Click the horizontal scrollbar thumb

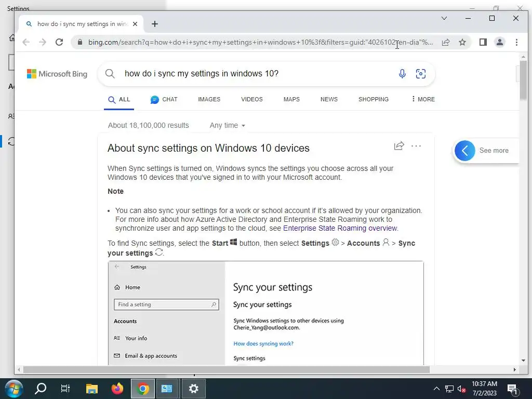click(x=227, y=369)
